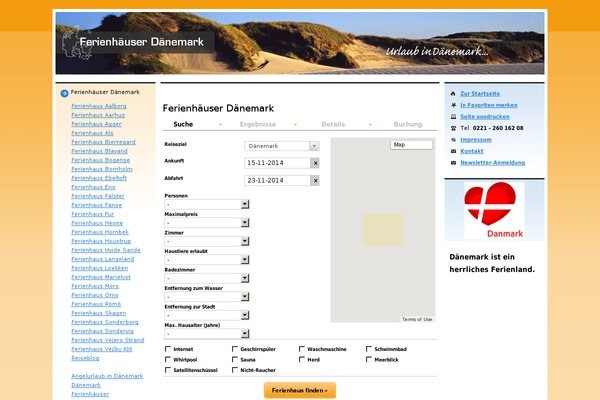This screenshot has height=400, width=600.
Task: Select the Nicht-Raucher checkbox
Action: tap(235, 370)
